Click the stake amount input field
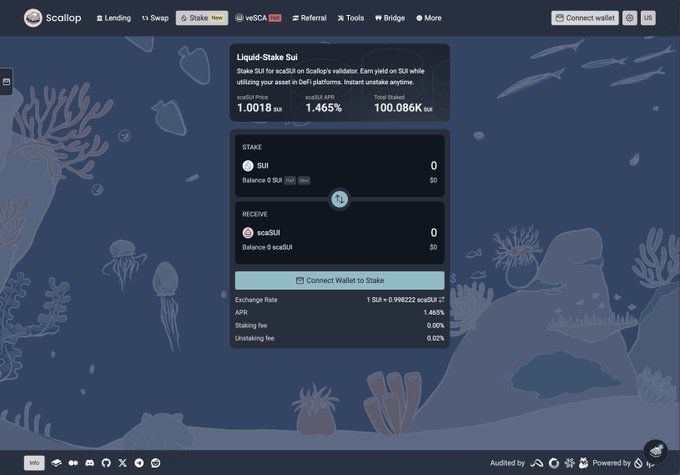Image resolution: width=680 pixels, height=475 pixels. (433, 166)
